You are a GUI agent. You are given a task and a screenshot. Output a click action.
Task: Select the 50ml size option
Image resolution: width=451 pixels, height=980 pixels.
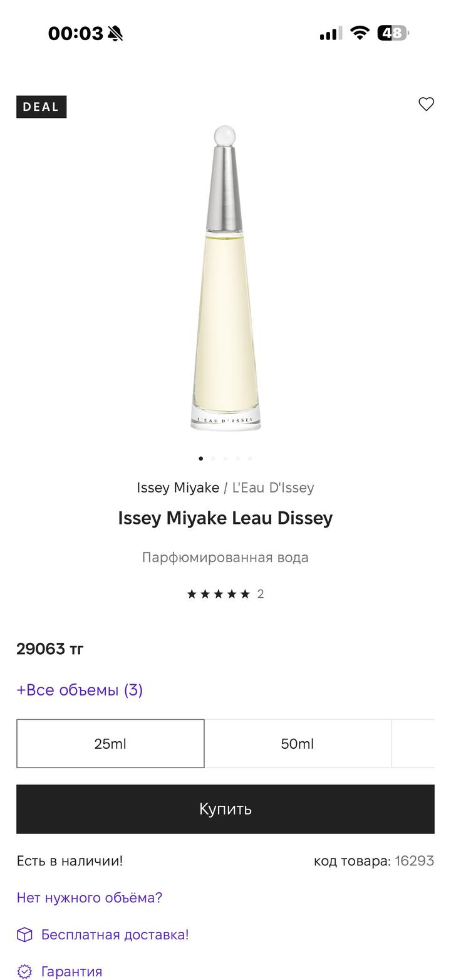pos(299,743)
